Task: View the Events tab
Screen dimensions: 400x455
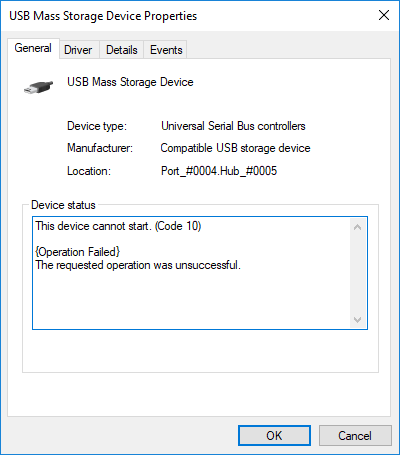Action: [166, 50]
